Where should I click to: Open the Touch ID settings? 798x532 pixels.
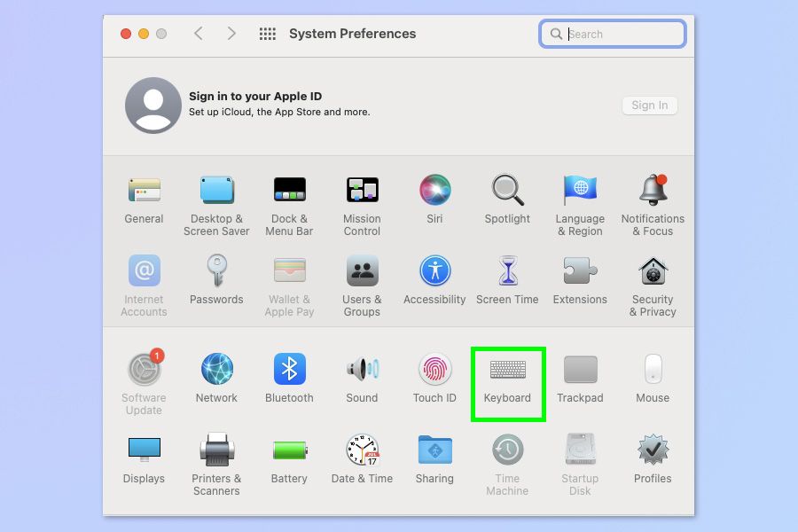tap(434, 370)
